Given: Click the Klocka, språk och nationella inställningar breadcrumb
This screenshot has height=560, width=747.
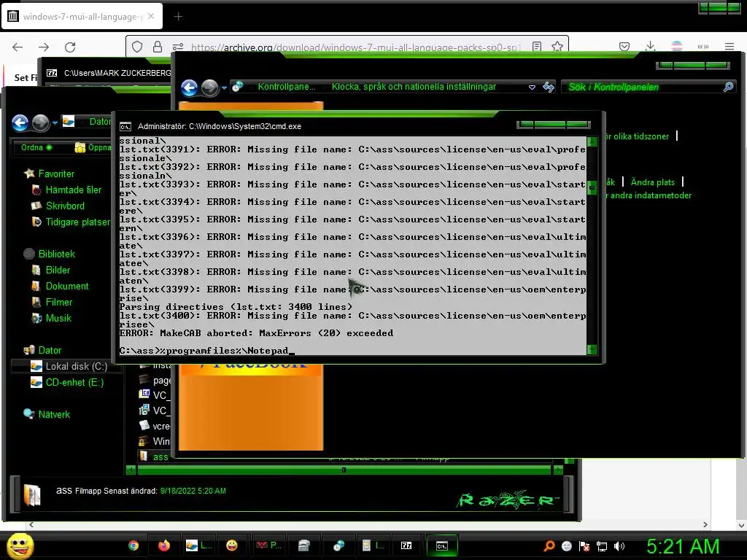Looking at the screenshot, I should pyautogui.click(x=414, y=87).
